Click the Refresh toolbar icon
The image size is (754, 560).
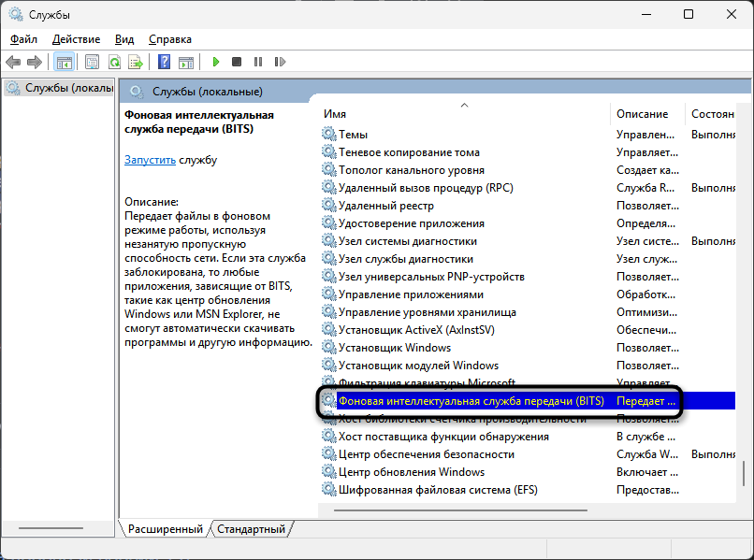click(113, 63)
